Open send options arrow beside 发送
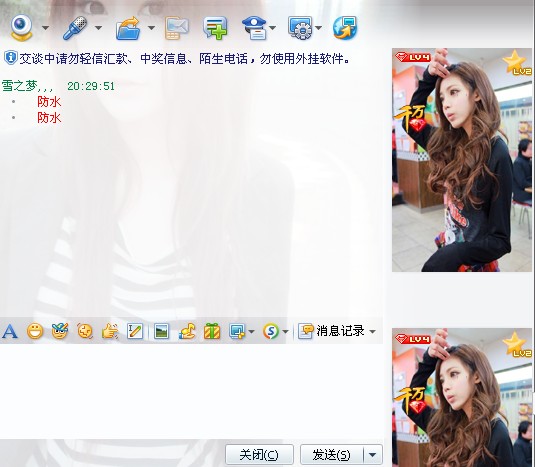The height and width of the screenshot is (467, 535). [373, 454]
